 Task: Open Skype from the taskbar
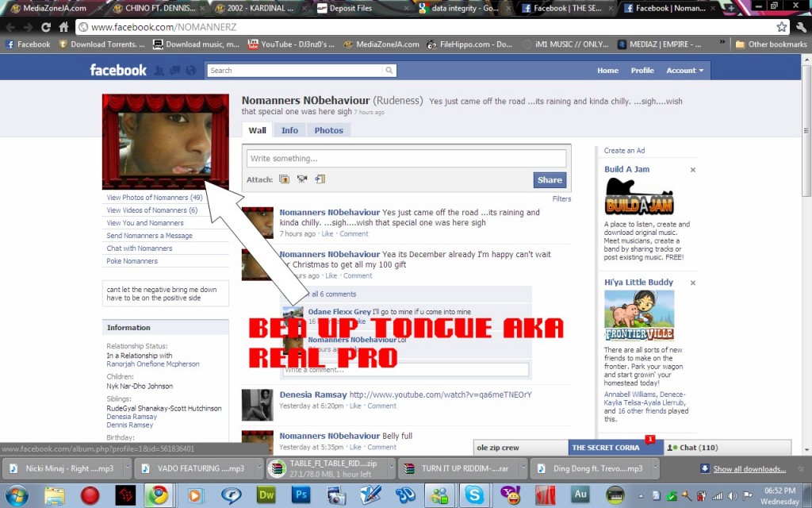pos(475,496)
